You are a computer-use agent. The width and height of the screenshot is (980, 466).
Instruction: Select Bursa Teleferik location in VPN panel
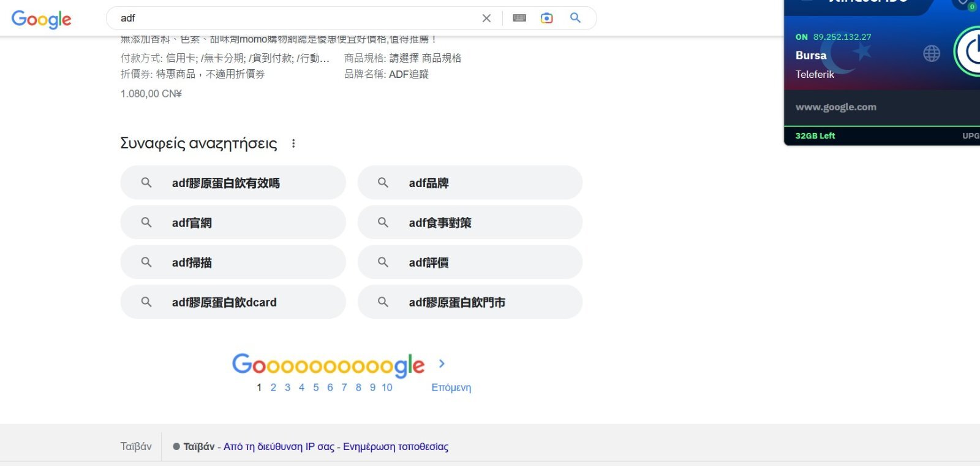tap(815, 64)
